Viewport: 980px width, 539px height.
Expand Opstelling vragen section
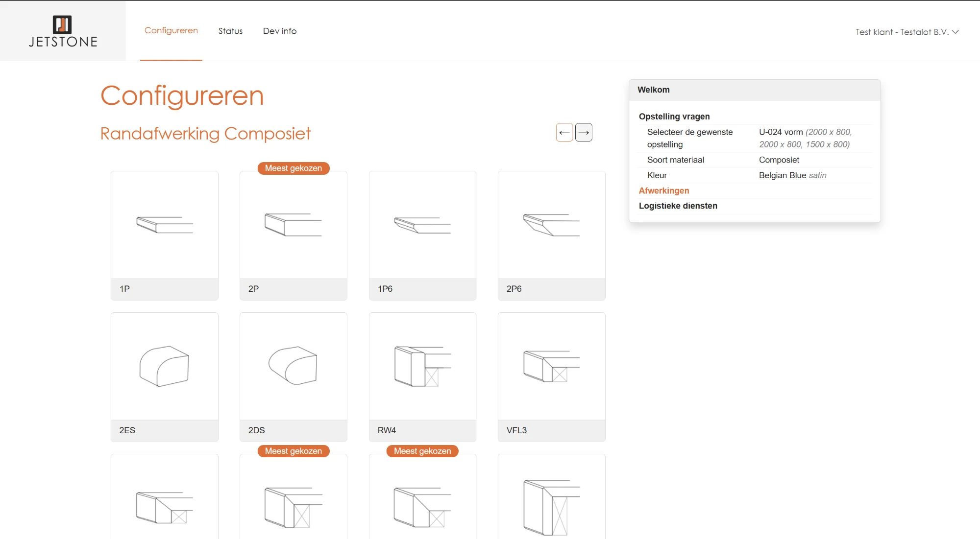(674, 117)
